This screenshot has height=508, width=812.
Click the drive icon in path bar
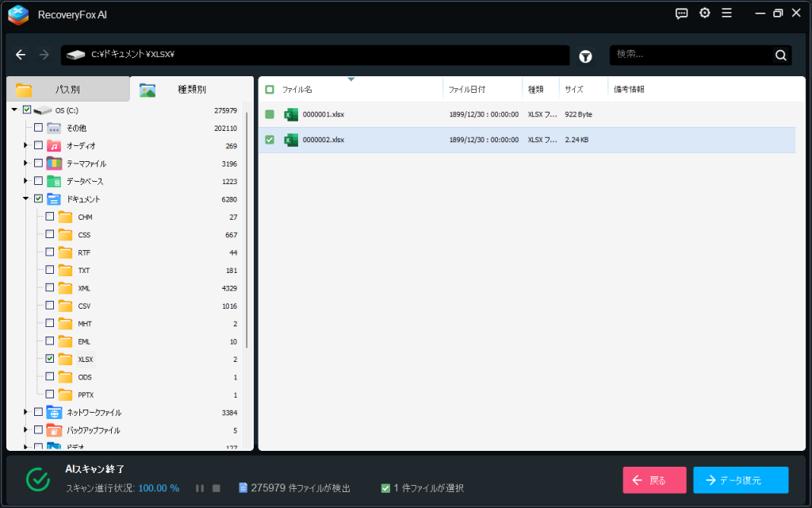pyautogui.click(x=75, y=55)
